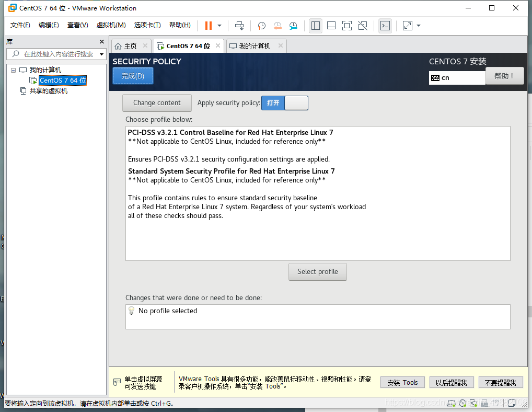Image resolution: width=532 pixels, height=412 pixels.
Task: Open the stretch mode dropdown arrow
Action: (x=419, y=26)
